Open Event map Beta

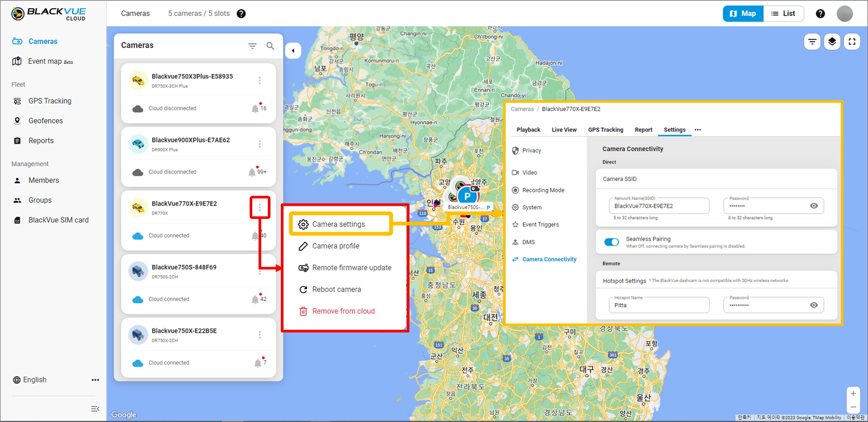(43, 61)
